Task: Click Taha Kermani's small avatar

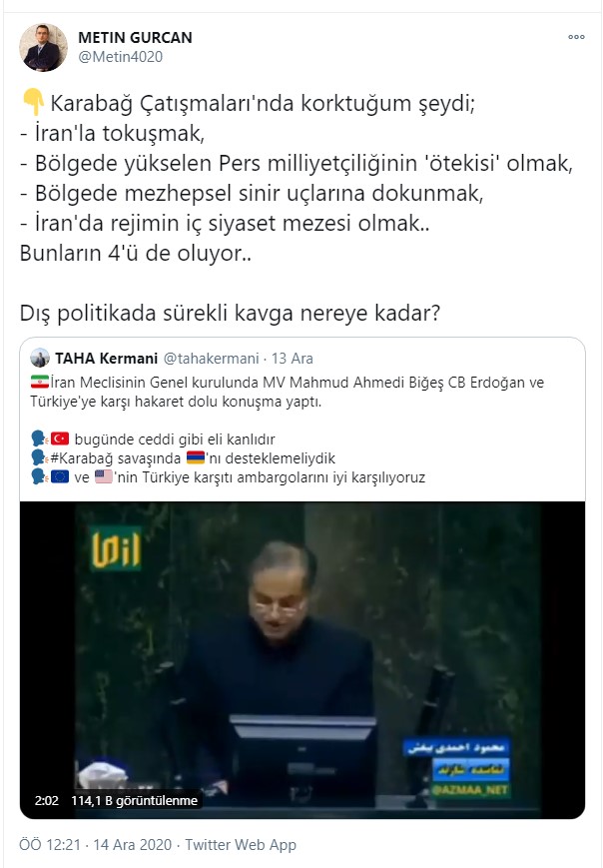Action: (40, 359)
